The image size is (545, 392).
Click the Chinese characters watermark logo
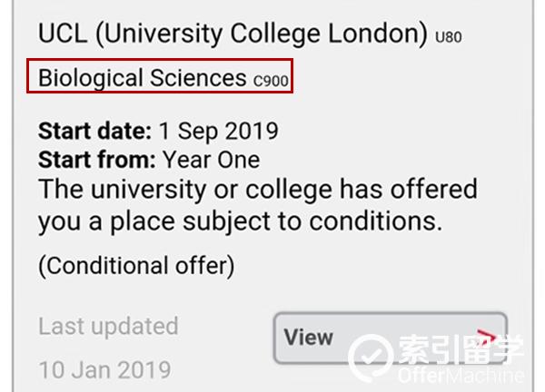461,349
